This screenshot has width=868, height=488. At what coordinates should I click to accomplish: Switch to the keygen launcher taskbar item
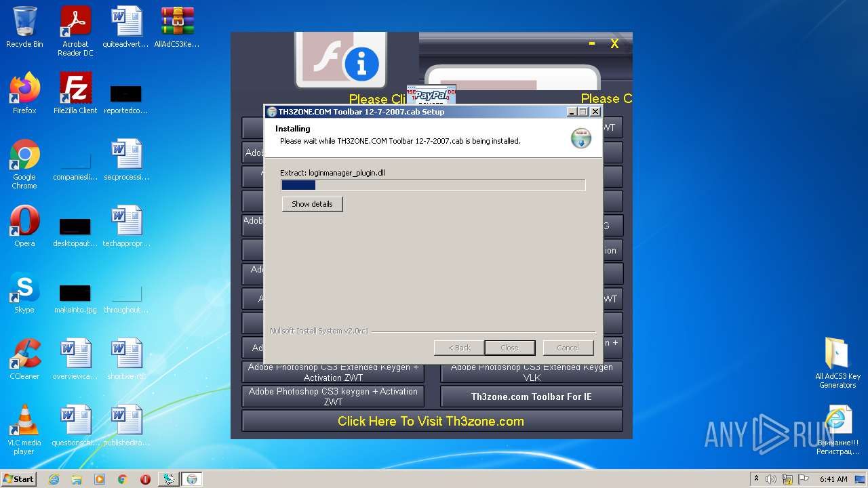click(x=169, y=479)
